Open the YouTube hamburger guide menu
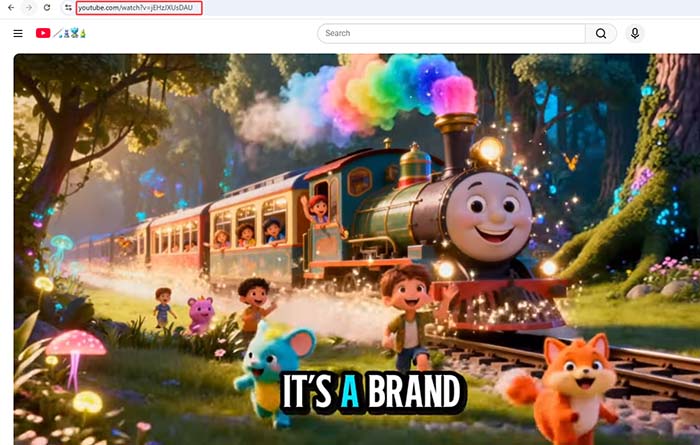Screen dimensions: 700x445 18,33
